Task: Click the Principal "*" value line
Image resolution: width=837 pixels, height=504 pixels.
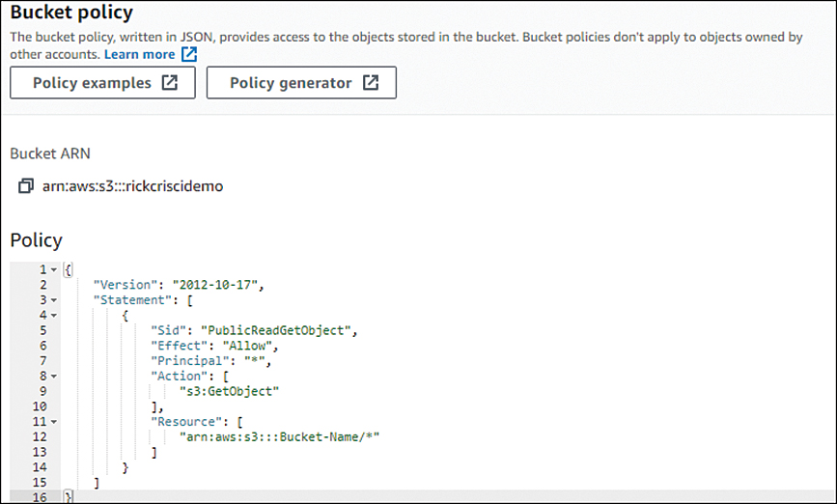Action: [x=211, y=361]
